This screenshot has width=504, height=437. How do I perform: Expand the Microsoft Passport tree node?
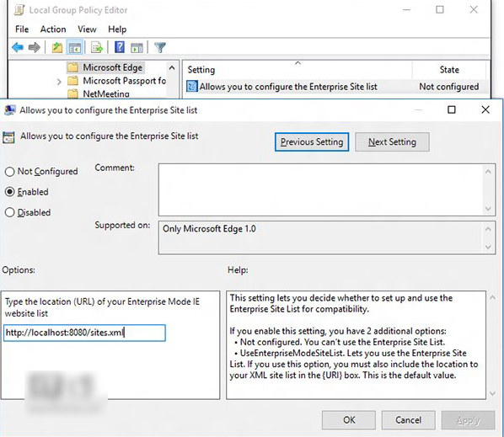[59, 82]
